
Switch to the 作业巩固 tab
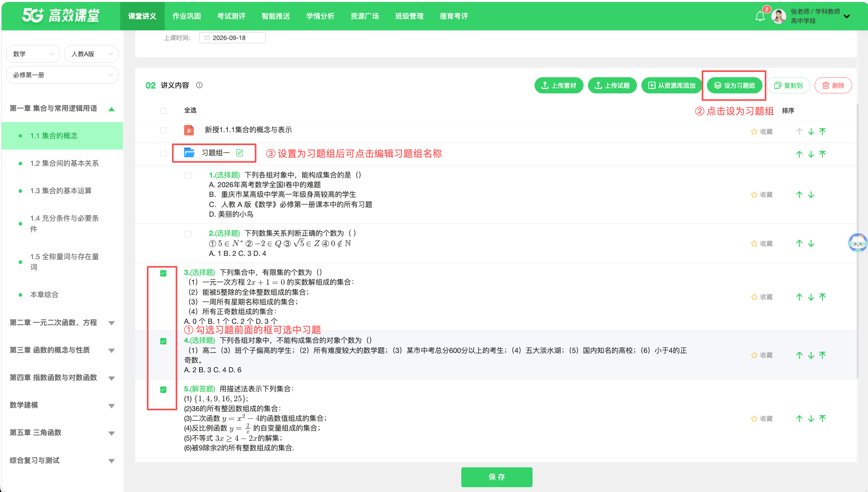[x=187, y=16]
